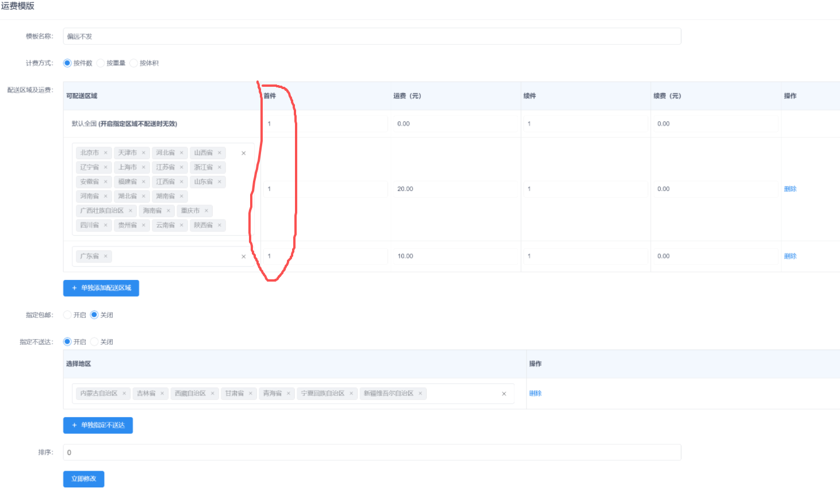
Task: Select 按重量 billing method
Action: (101, 63)
